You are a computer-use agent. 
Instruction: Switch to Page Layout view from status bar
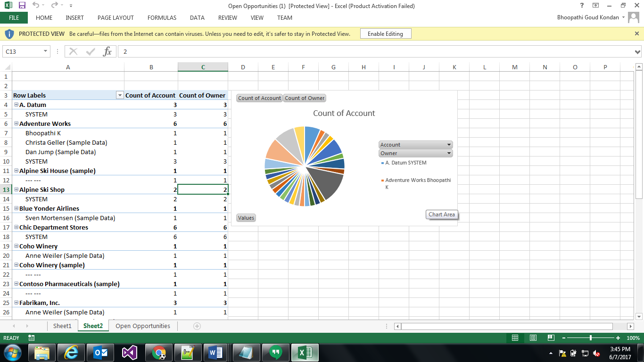coord(533,337)
